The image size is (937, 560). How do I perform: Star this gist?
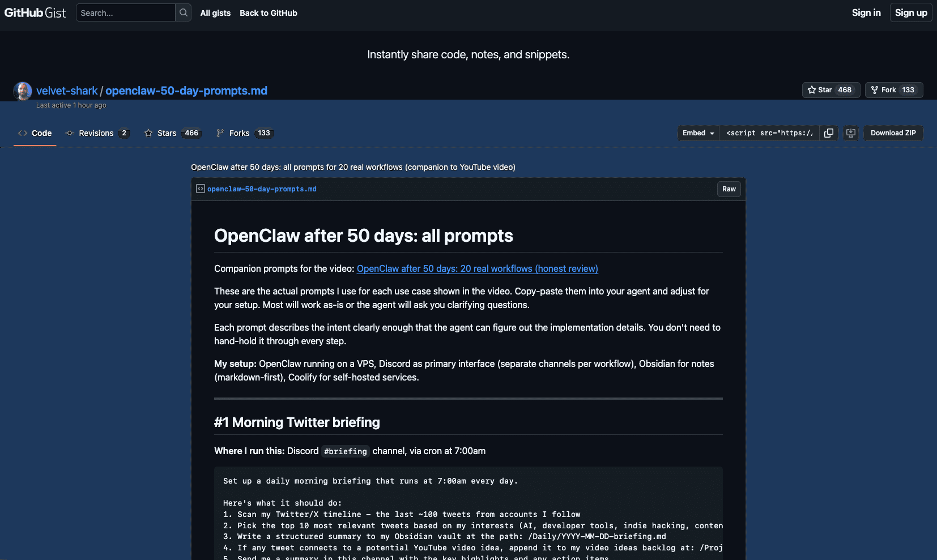click(x=830, y=90)
